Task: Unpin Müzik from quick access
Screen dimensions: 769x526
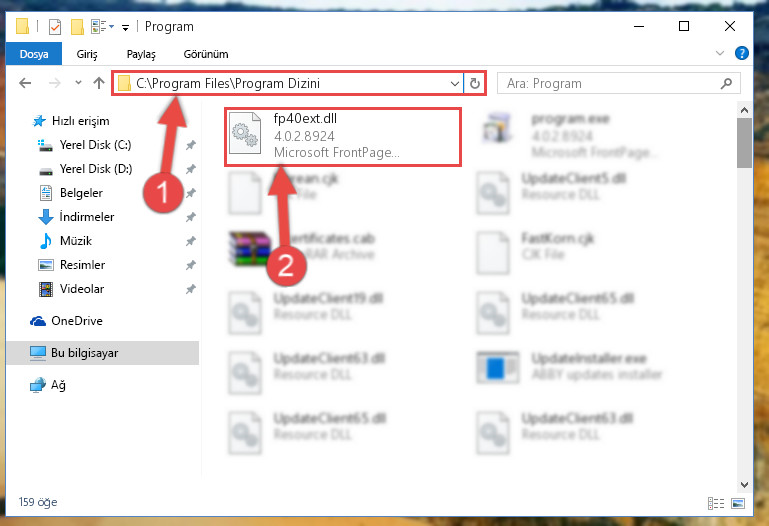Action: tap(191, 241)
